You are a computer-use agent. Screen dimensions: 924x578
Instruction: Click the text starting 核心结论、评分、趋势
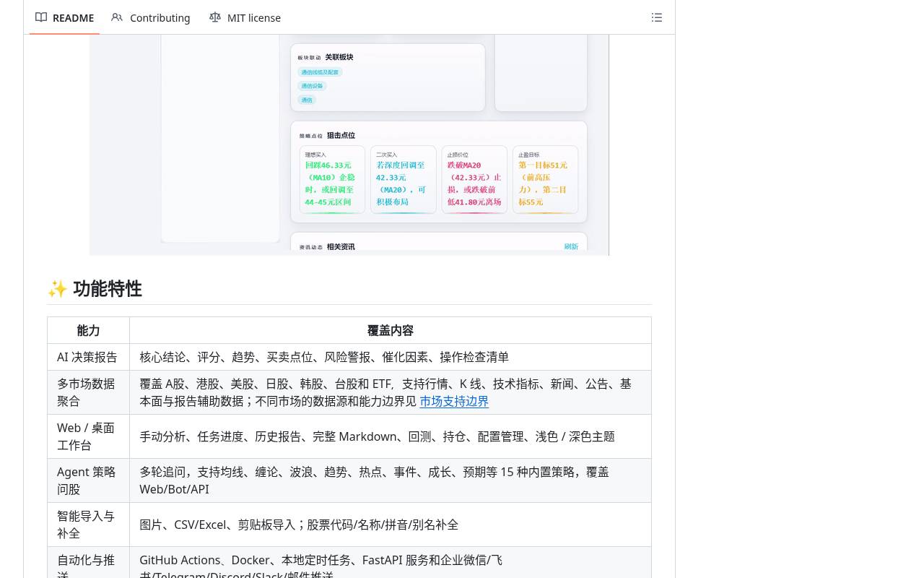[x=324, y=357]
